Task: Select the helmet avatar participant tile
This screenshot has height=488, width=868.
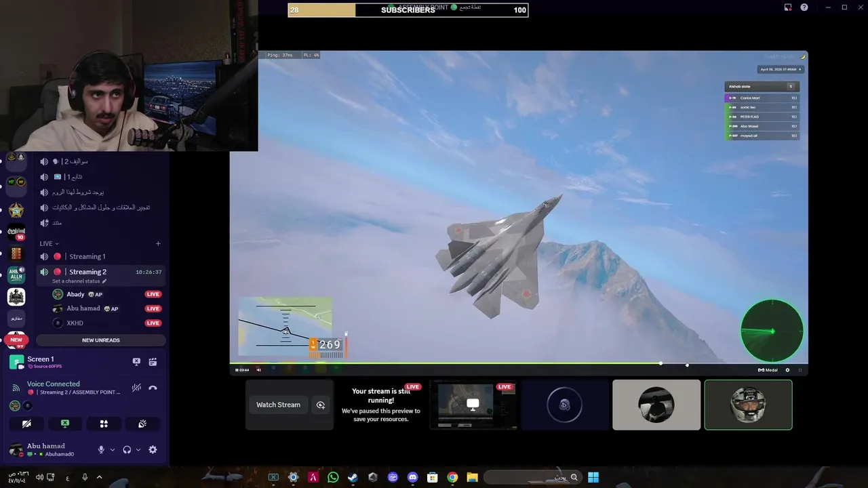Action: point(748,405)
